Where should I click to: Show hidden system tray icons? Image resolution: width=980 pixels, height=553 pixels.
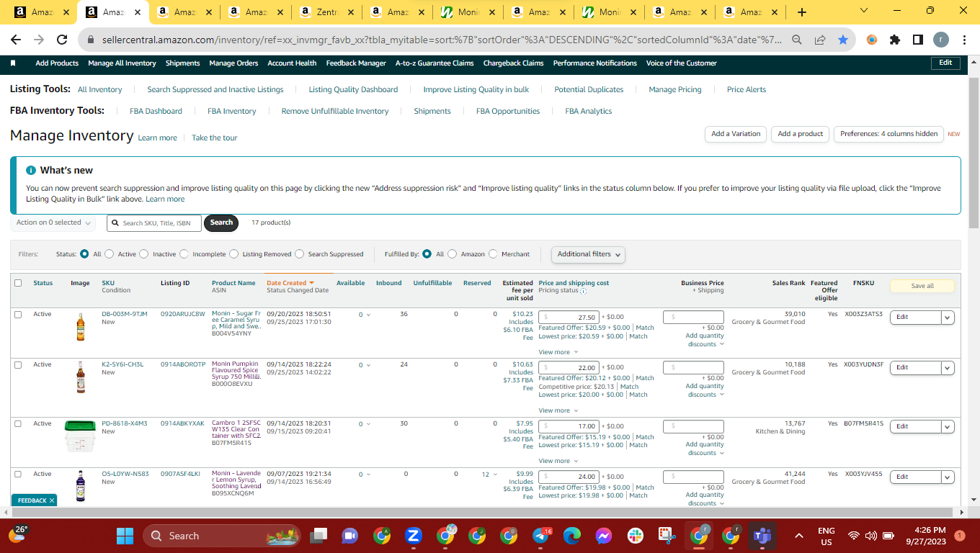798,536
